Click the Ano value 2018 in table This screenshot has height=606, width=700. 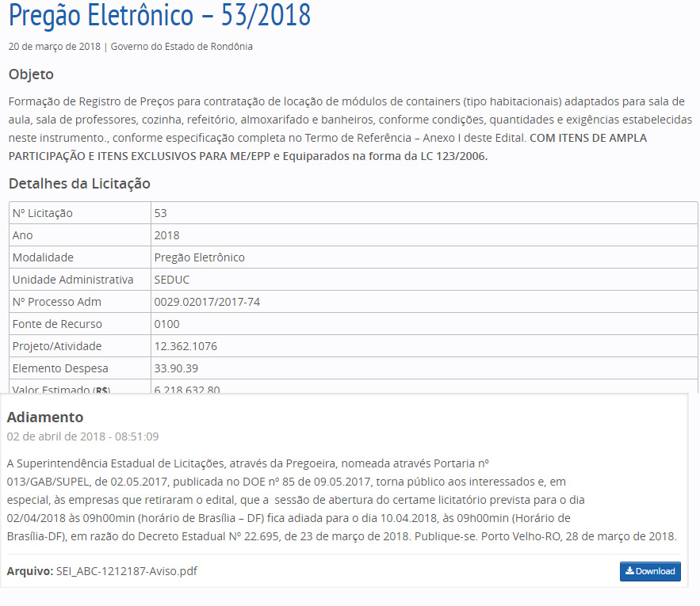coord(167,235)
